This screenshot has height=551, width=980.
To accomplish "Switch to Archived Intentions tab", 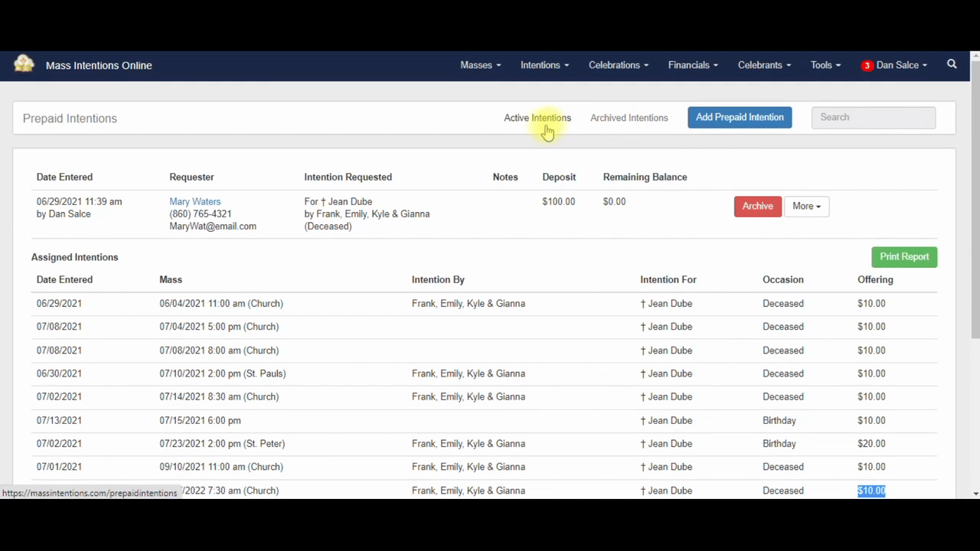I will point(629,118).
